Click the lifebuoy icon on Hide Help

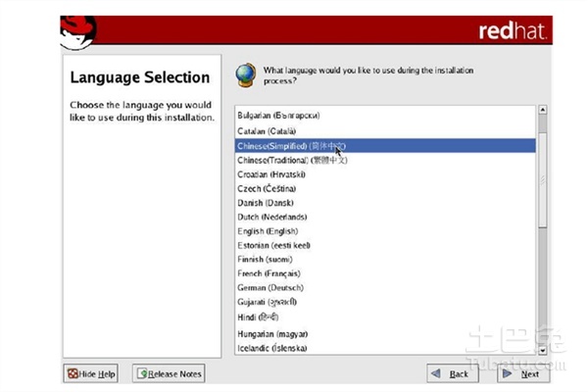tap(73, 373)
